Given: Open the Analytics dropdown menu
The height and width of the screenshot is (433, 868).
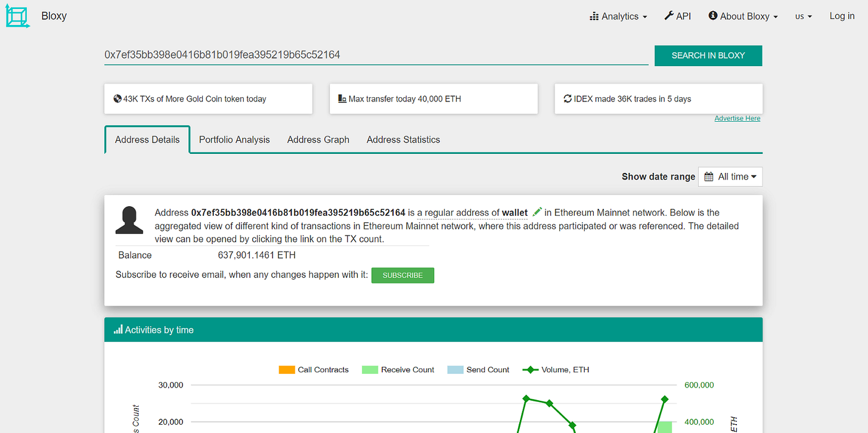Looking at the screenshot, I should [618, 16].
